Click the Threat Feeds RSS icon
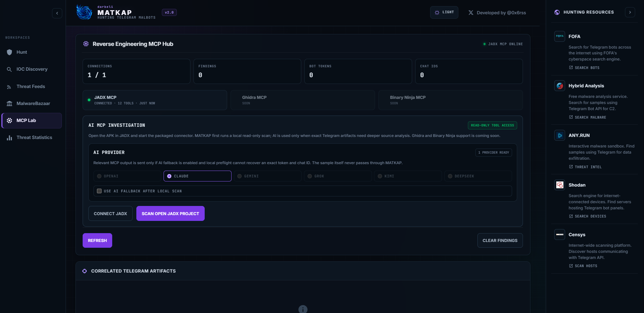The width and height of the screenshot is (644, 313). tap(10, 87)
